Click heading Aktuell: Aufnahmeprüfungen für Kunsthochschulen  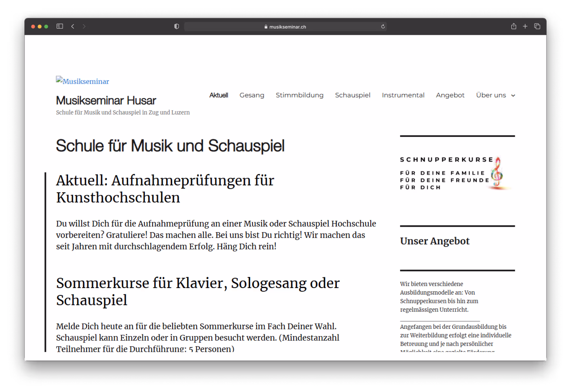coord(165,189)
